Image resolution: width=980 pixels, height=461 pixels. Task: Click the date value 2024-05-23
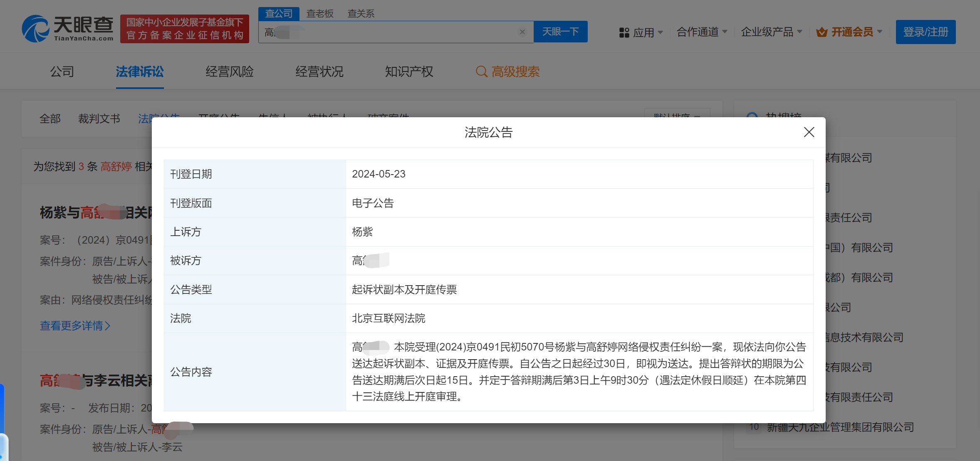click(x=379, y=174)
